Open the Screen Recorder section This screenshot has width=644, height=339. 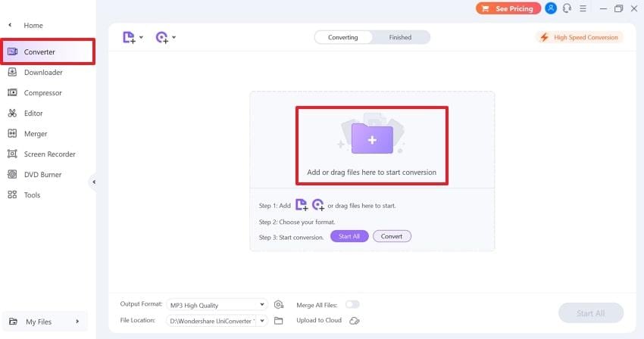[50, 154]
